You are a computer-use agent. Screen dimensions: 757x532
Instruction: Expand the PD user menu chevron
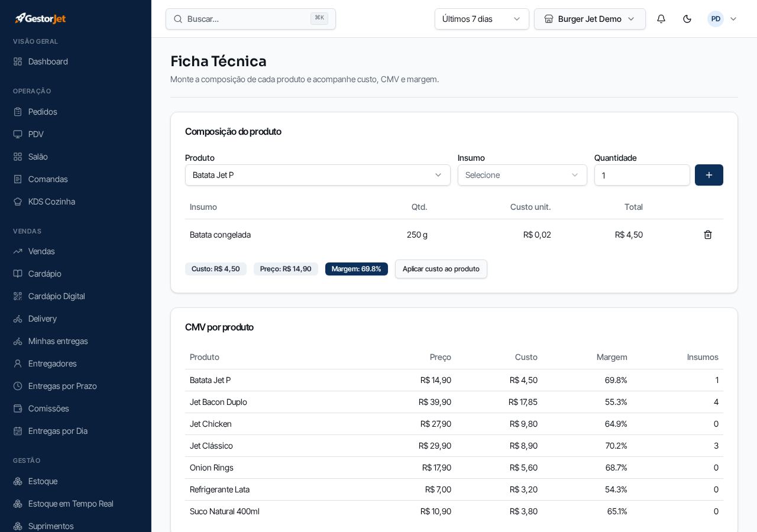click(733, 19)
